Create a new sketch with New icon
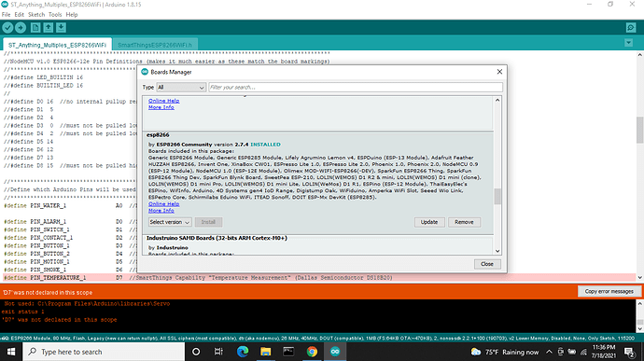 tap(35, 27)
